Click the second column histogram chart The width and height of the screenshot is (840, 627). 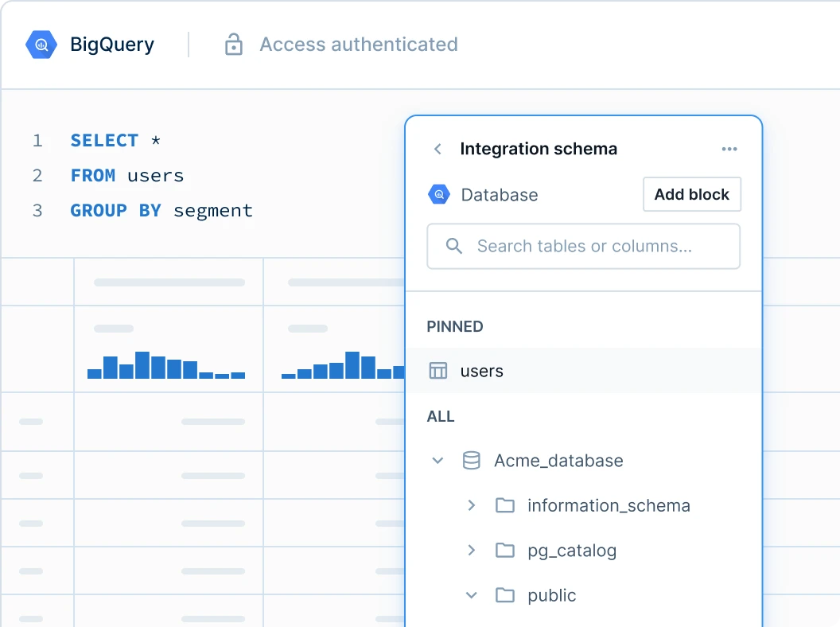pos(343,365)
